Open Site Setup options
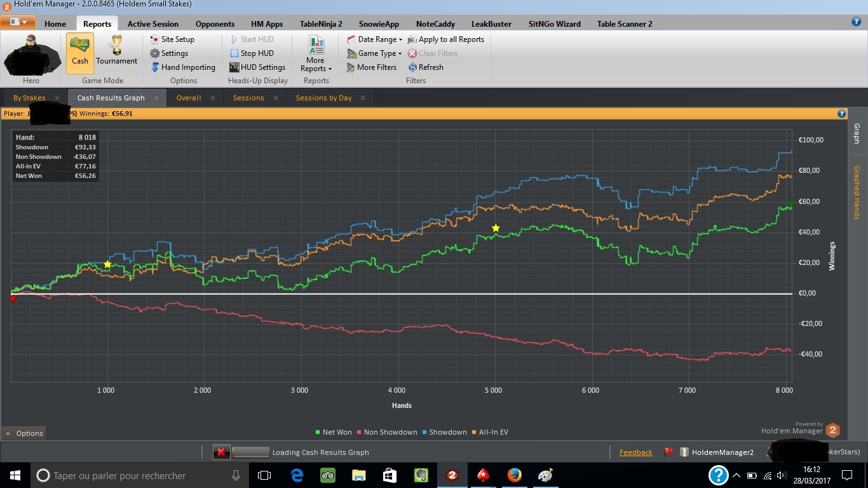The height and width of the screenshot is (488, 868). [172, 39]
